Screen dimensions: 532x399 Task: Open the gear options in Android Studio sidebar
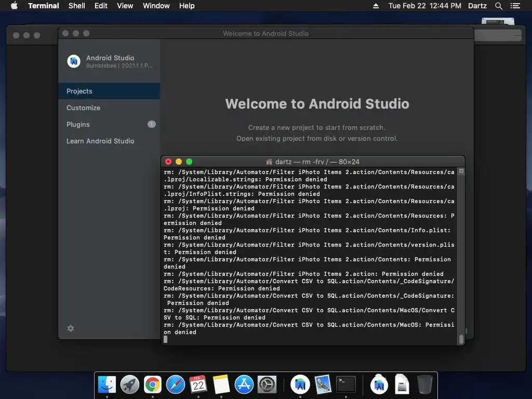click(71, 328)
